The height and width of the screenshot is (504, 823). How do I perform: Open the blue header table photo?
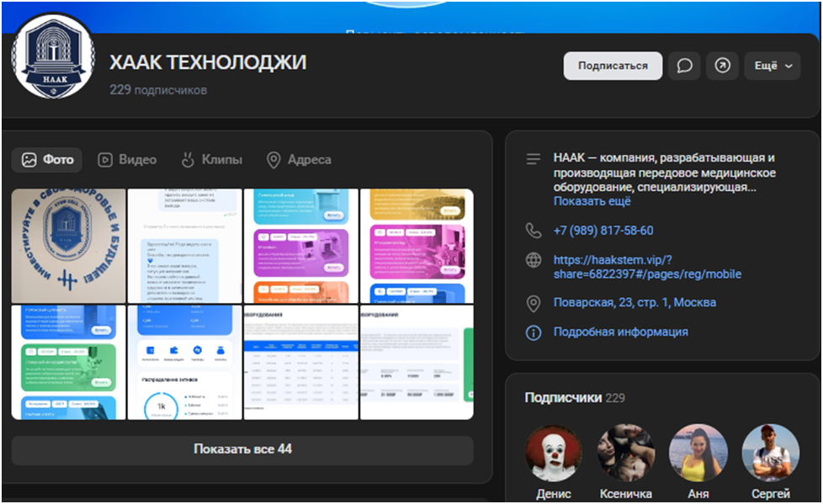click(x=301, y=363)
